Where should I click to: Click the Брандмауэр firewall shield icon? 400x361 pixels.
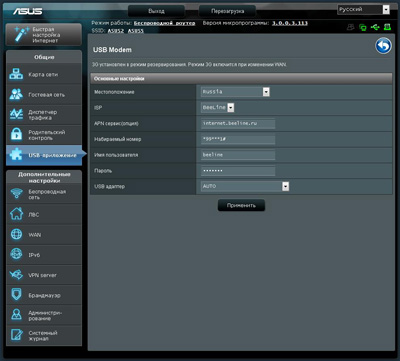tap(16, 295)
